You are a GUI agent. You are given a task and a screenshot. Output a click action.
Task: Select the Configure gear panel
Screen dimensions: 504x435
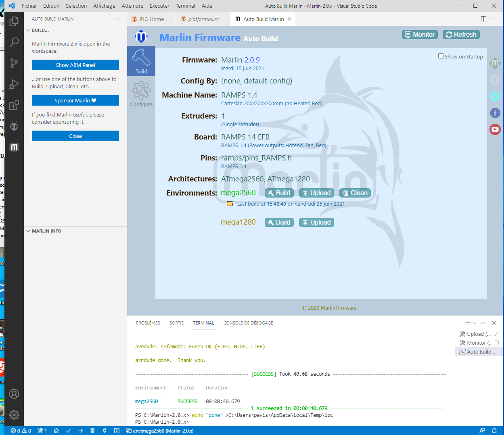click(141, 94)
